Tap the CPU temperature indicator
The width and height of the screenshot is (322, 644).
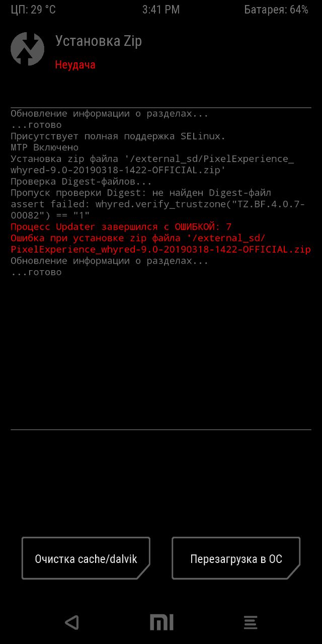pos(34,10)
